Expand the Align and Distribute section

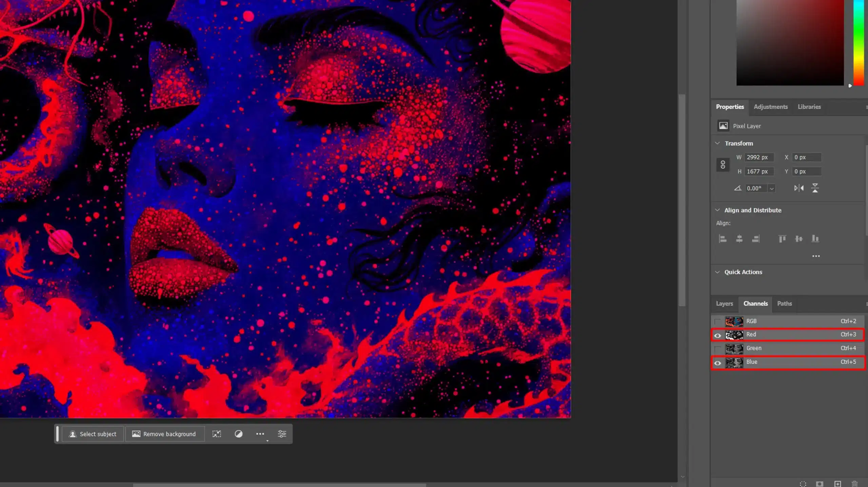[x=718, y=210]
